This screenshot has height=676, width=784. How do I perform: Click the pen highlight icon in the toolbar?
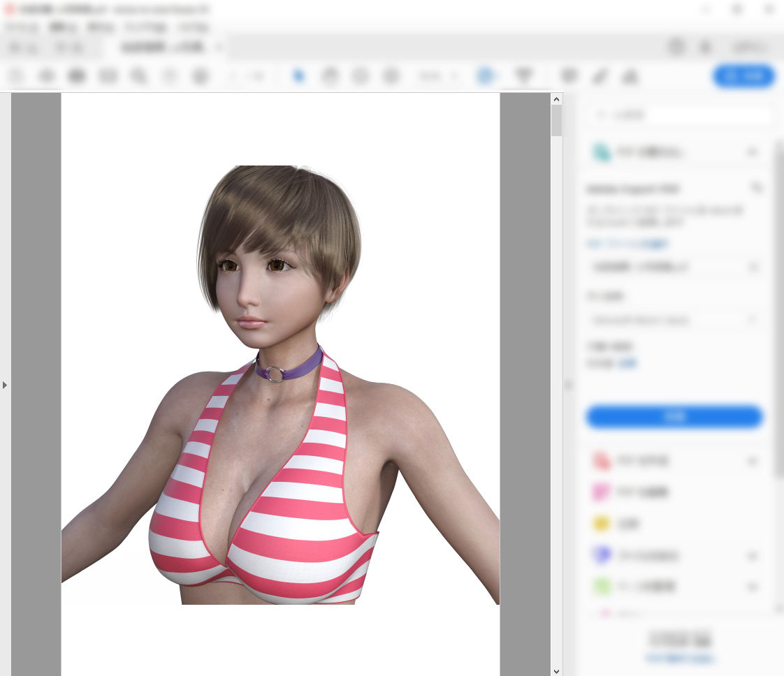(x=600, y=76)
